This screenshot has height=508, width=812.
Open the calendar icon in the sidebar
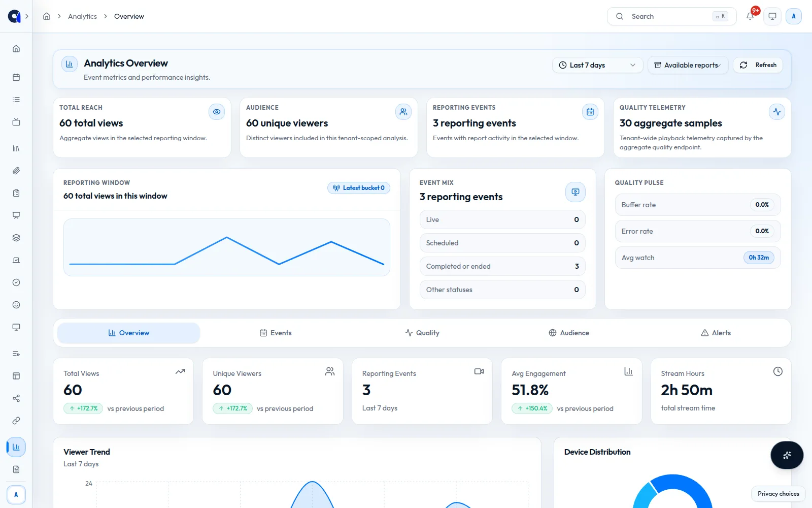(16, 77)
